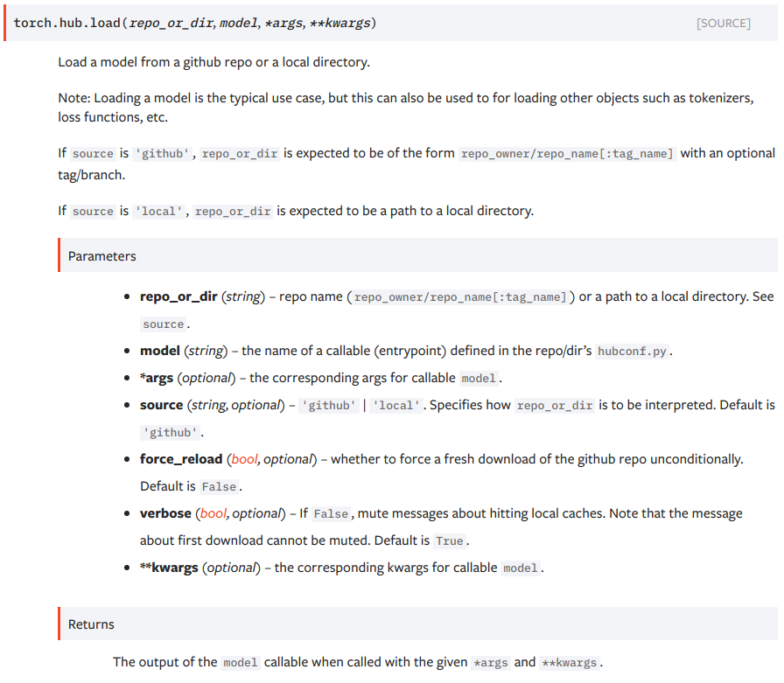Click the bold **kwargs parameter name

click(x=169, y=568)
